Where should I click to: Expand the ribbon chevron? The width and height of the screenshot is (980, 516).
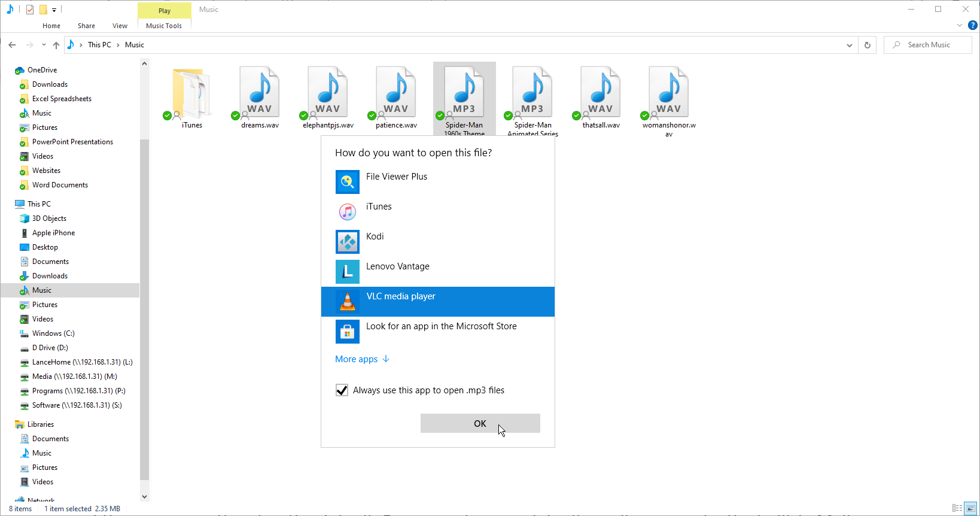point(960,25)
